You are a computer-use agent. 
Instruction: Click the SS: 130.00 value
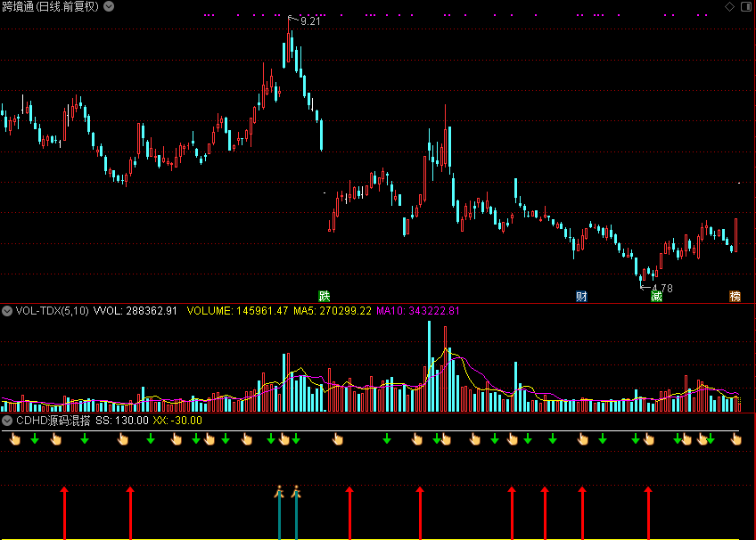click(x=122, y=421)
